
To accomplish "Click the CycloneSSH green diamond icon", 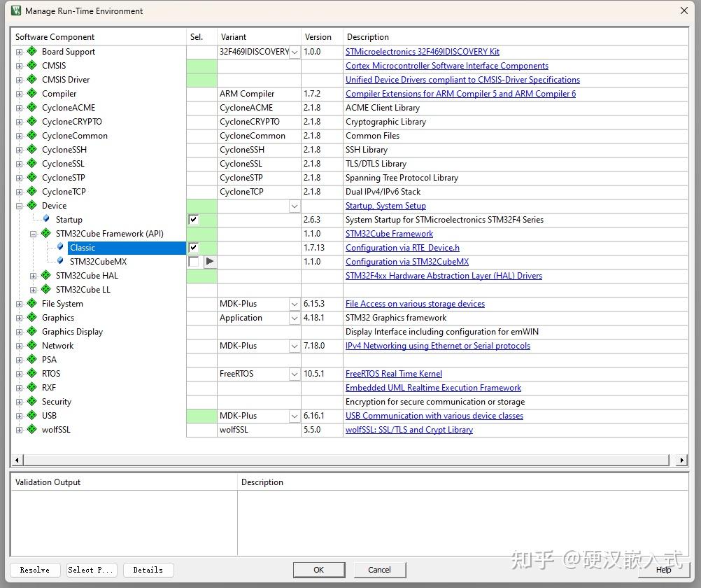I will [31, 149].
